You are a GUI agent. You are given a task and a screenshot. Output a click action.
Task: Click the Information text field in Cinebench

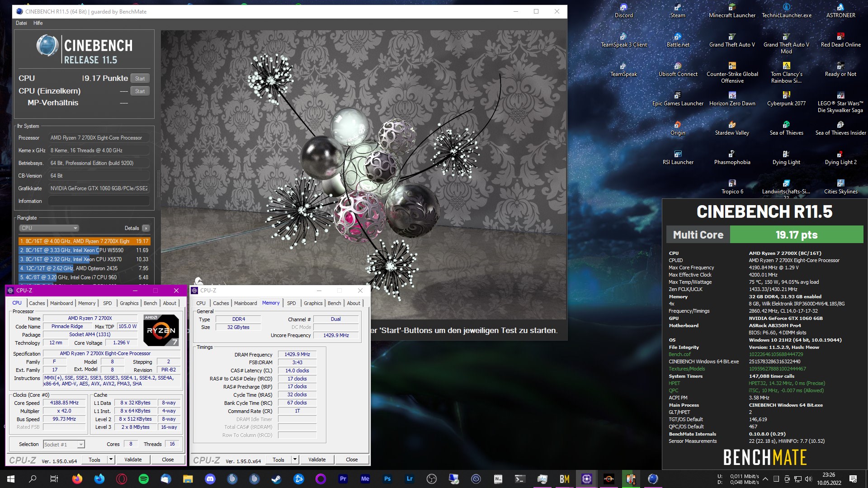[x=99, y=201]
